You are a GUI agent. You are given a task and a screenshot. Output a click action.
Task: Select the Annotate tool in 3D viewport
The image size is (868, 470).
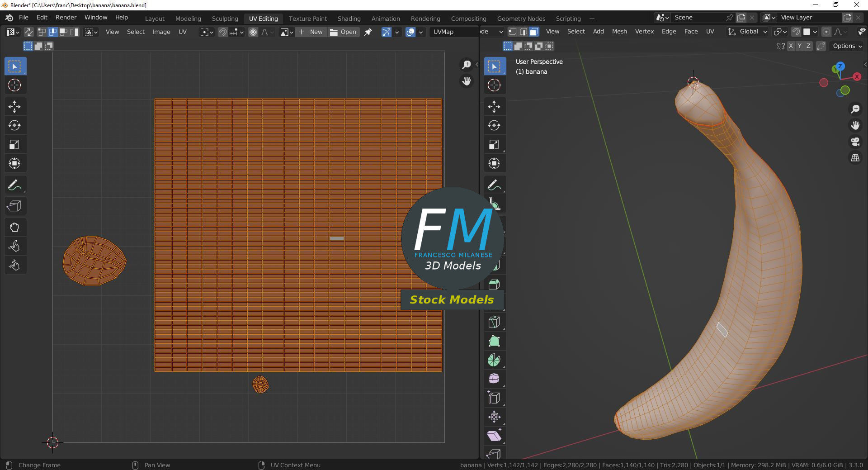(x=494, y=185)
